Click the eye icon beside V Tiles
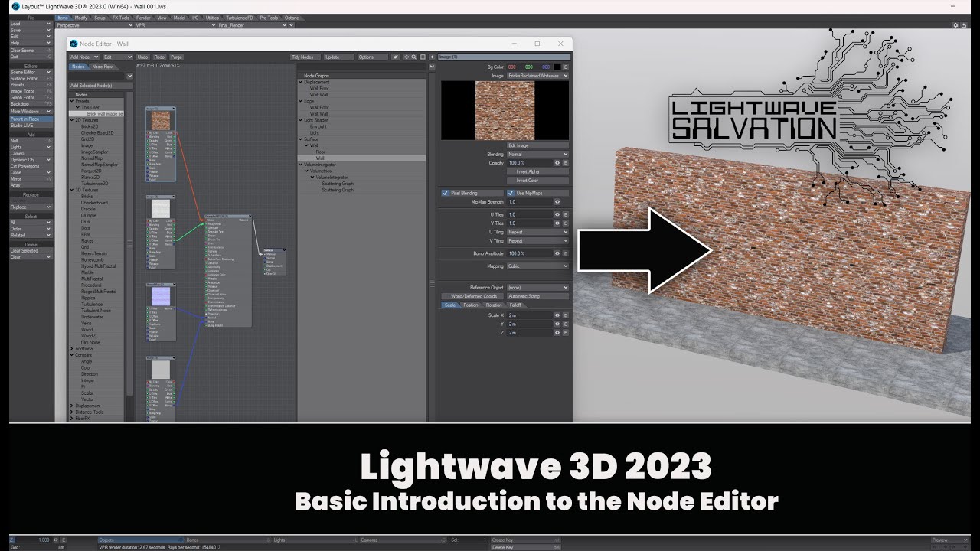 pos(557,223)
